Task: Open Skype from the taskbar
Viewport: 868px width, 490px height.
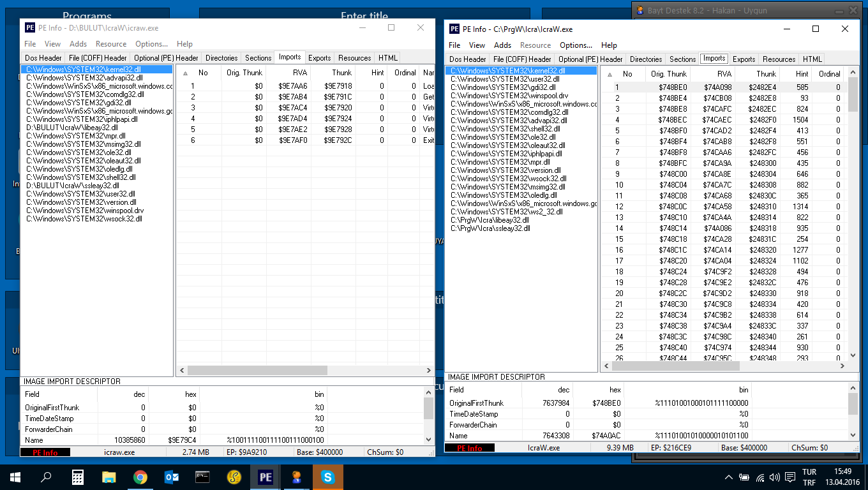Action: tap(328, 477)
